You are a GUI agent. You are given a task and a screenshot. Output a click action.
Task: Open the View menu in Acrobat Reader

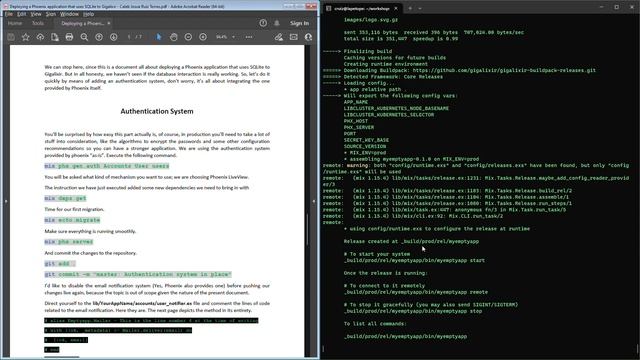[x=36, y=14]
